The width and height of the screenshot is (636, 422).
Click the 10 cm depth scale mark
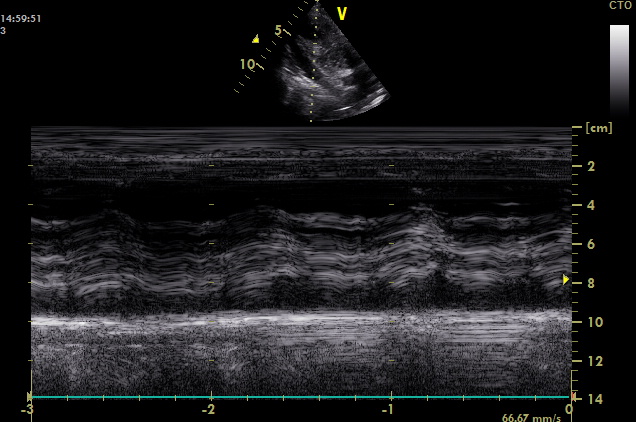tap(592, 323)
